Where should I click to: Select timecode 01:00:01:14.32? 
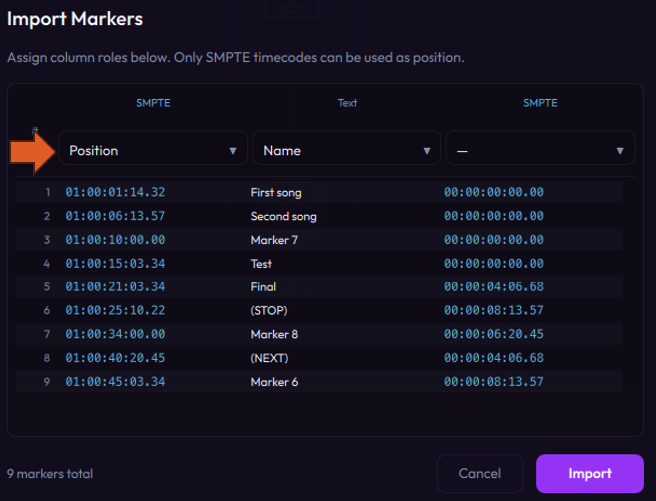click(x=115, y=192)
